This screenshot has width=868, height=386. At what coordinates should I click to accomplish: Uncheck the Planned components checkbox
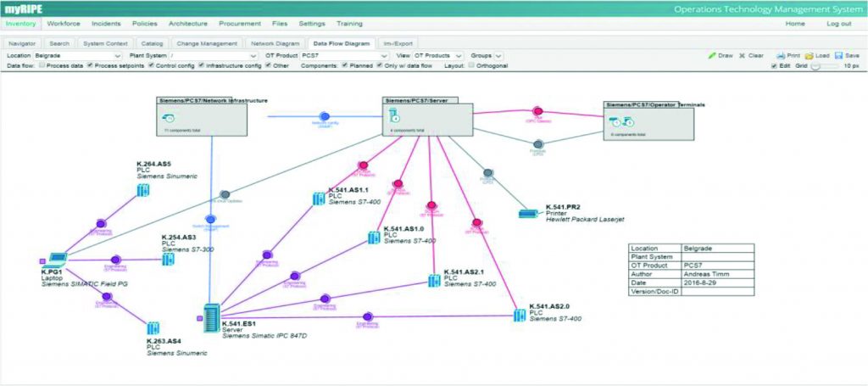coord(344,65)
